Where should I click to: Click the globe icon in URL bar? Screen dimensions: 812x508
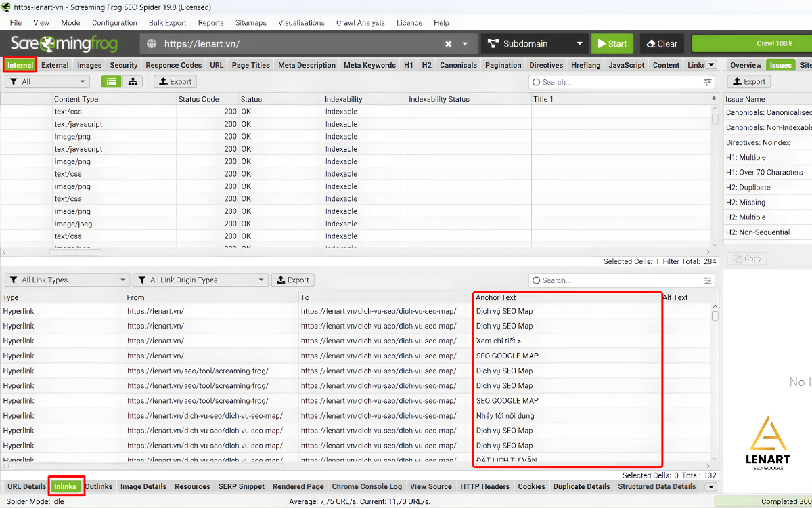point(152,44)
